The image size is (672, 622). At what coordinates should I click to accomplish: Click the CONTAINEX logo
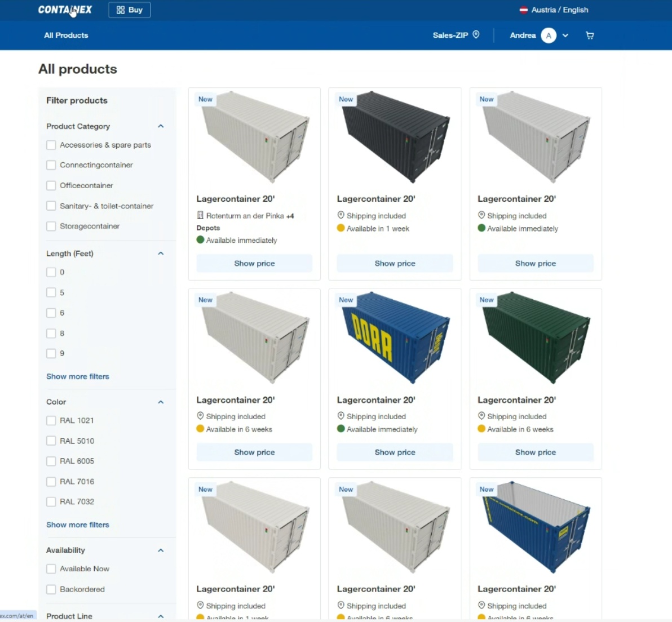point(65,10)
